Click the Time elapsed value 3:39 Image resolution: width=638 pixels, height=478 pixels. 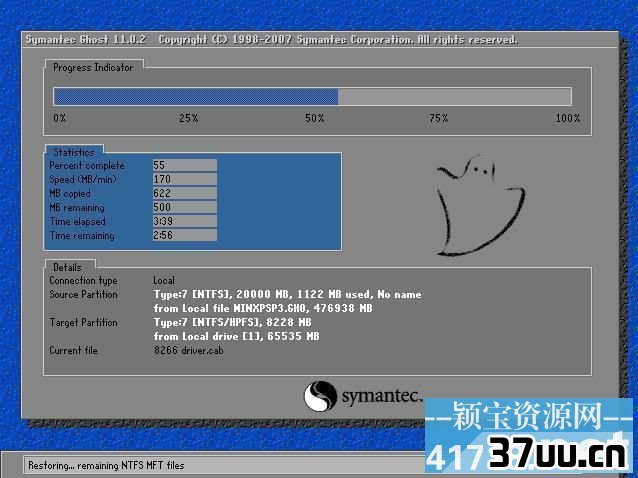pyautogui.click(x=184, y=221)
